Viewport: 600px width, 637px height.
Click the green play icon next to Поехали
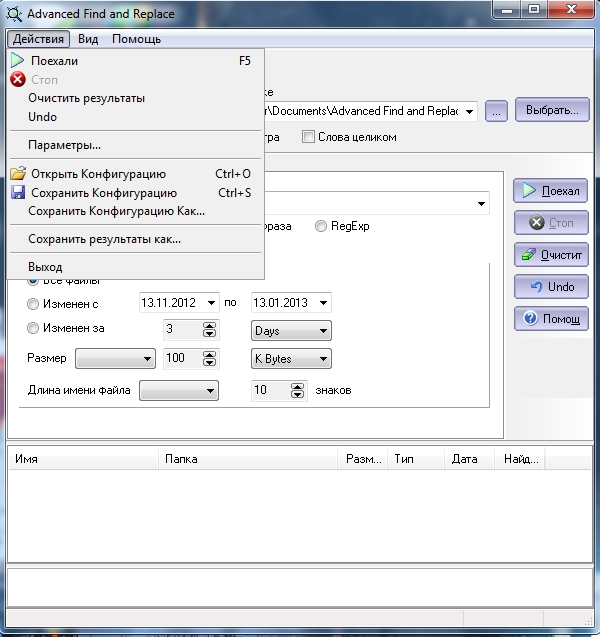click(x=17, y=61)
